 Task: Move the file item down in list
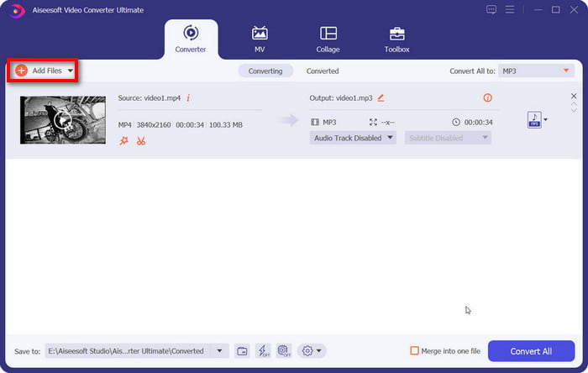[x=574, y=110]
